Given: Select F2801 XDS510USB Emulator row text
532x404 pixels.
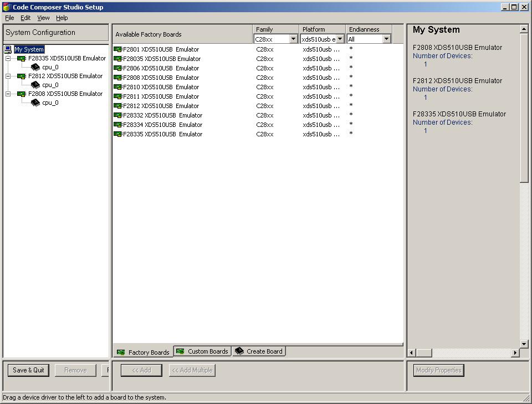Looking at the screenshot, I should click(x=161, y=49).
